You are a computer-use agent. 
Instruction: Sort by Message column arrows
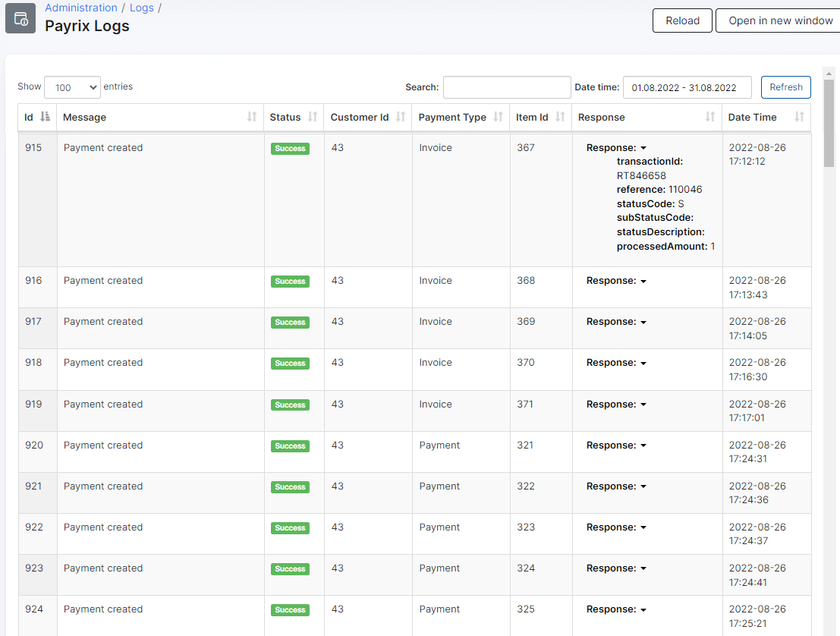coord(252,117)
